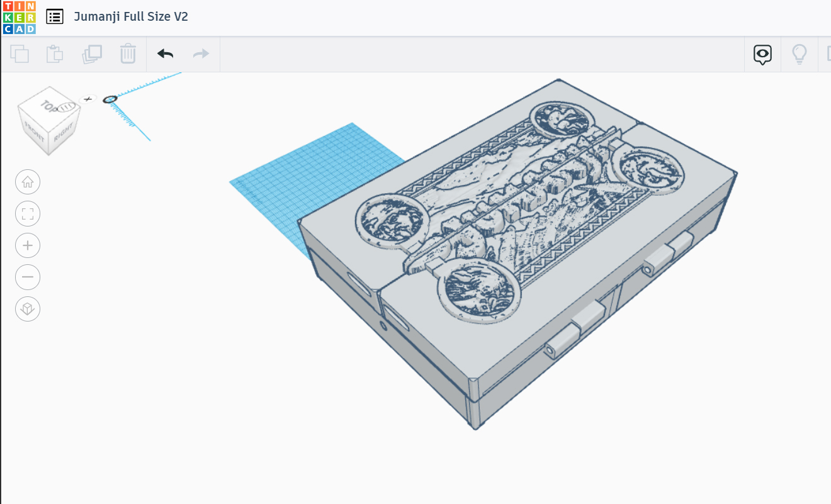
Task: Click the Fit all in view button
Action: pos(28,214)
